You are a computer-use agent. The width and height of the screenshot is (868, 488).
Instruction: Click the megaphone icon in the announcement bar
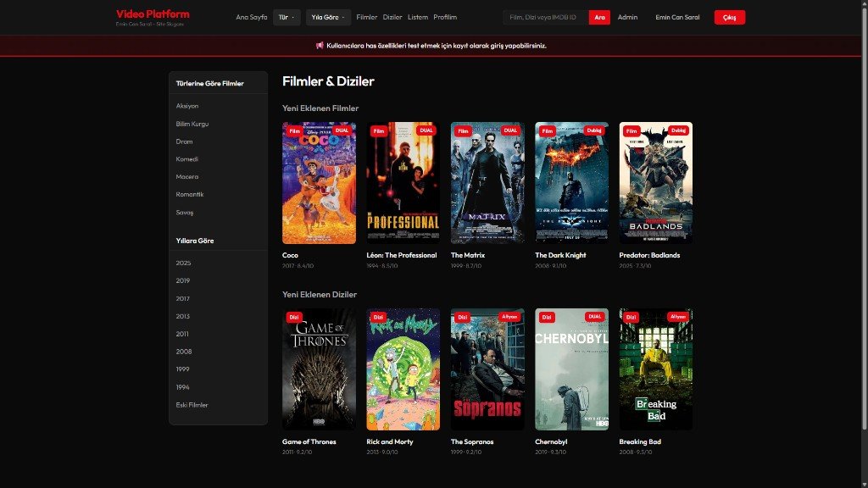tap(320, 46)
